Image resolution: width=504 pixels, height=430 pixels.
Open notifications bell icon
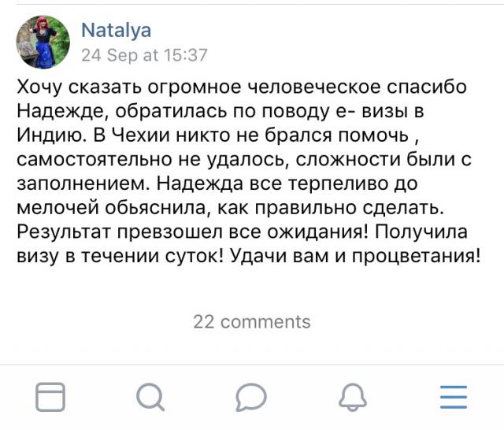(x=353, y=396)
